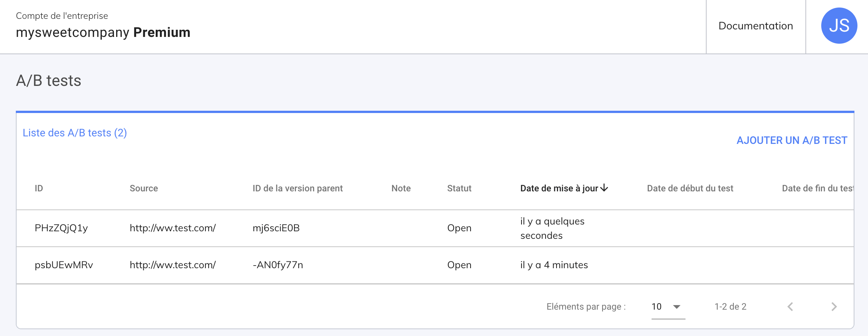Click AJOUTER UN A/B TEST button
The image size is (868, 336).
[x=792, y=141]
